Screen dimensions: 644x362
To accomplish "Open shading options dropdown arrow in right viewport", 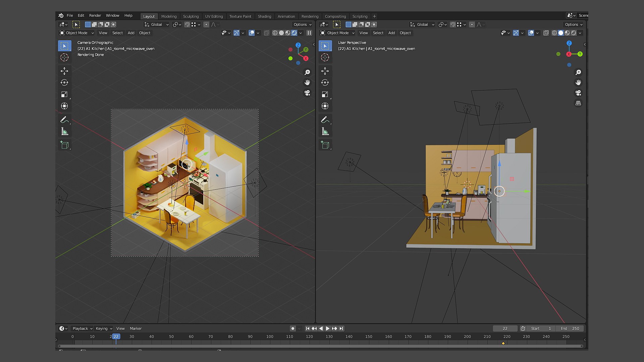I will [x=580, y=33].
